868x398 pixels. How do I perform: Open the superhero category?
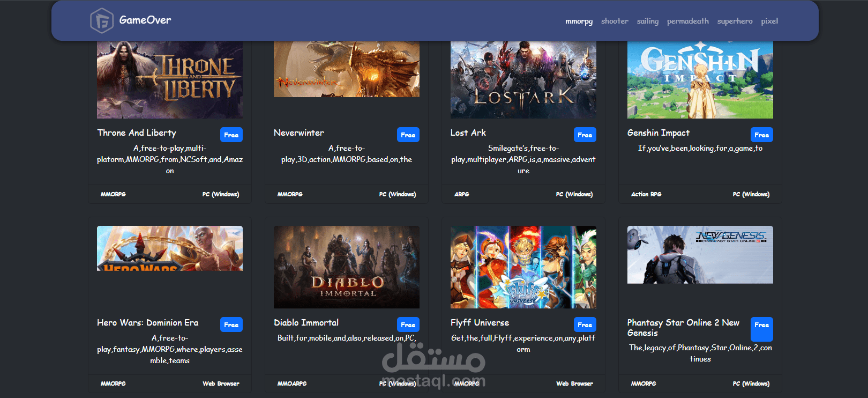[735, 21]
